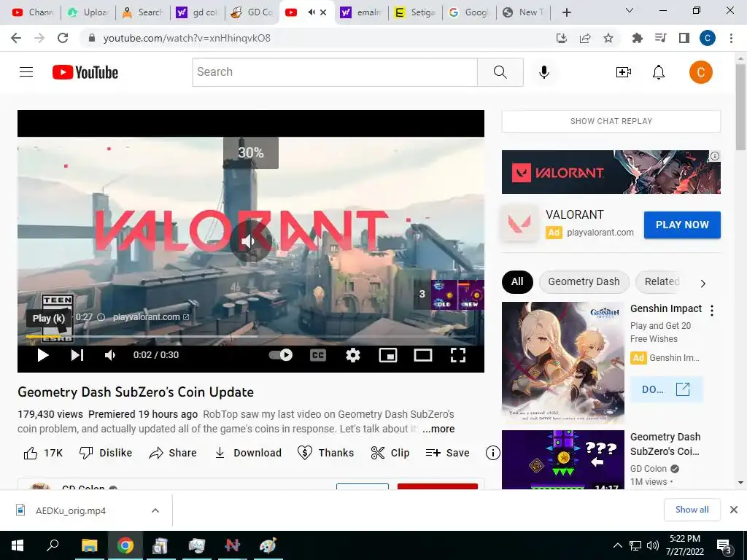Screen dimensions: 747x560
Task: Go back in the browser
Action: tap(16, 38)
